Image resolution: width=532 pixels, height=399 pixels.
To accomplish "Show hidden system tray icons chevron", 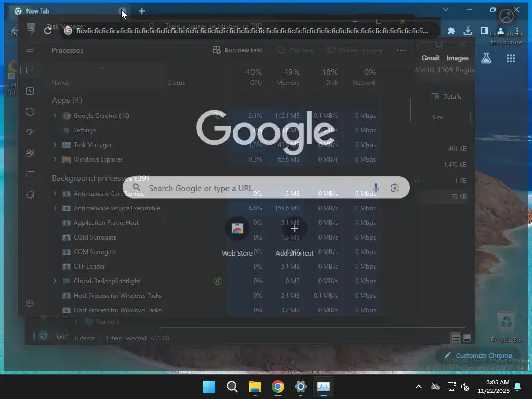I will click(419, 387).
